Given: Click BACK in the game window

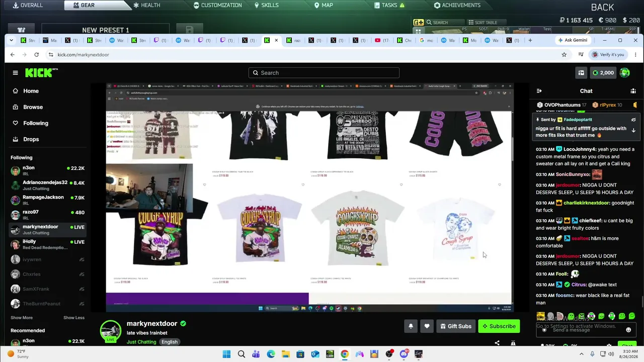Looking at the screenshot, I should coord(602,7).
